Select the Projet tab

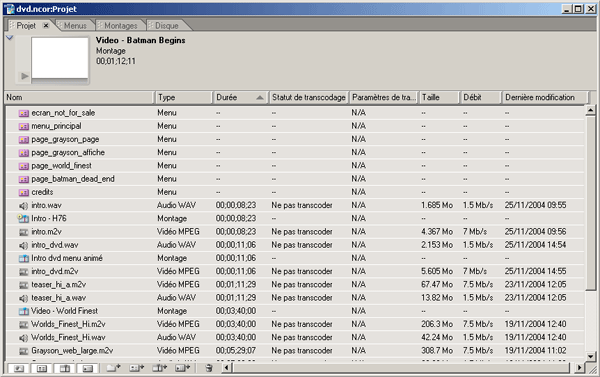[x=26, y=26]
